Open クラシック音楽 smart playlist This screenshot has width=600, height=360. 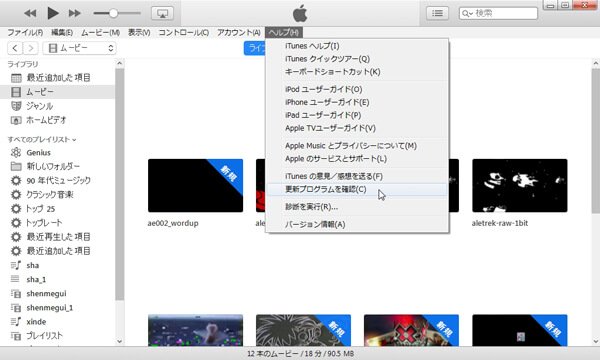click(57, 195)
